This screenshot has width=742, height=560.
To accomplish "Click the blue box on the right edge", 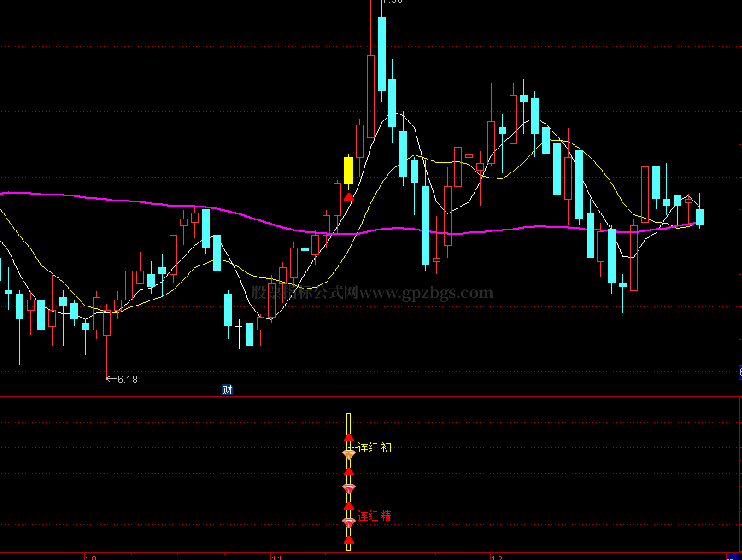I will (740, 372).
